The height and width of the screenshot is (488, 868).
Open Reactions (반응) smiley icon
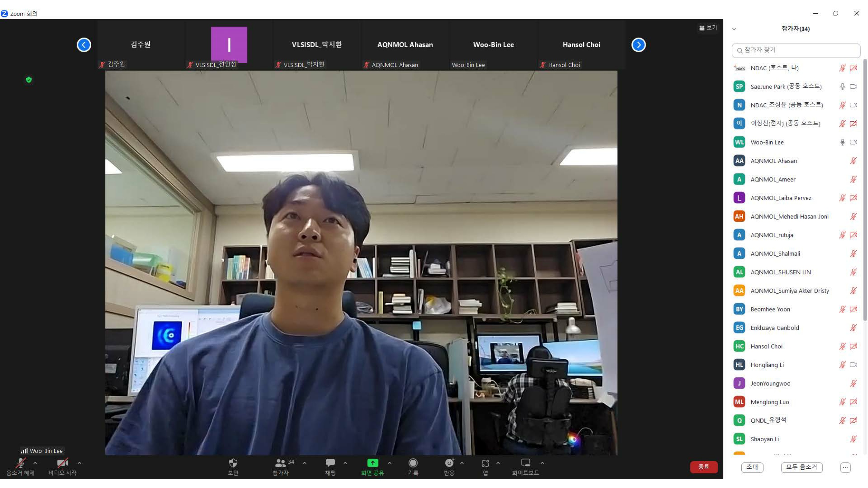449,463
